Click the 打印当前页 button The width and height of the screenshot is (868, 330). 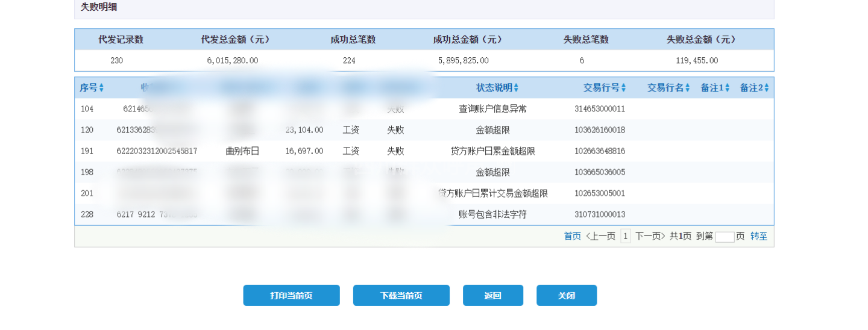[x=291, y=296]
